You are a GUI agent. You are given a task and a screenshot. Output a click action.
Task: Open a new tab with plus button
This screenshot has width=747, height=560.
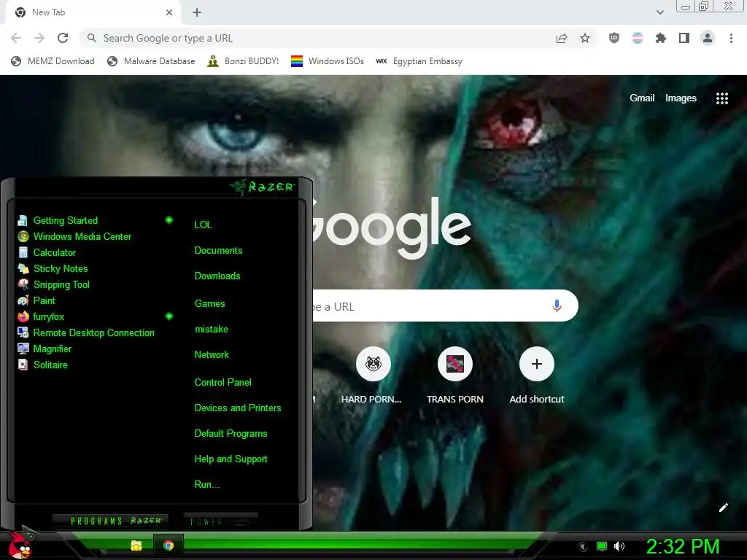(197, 12)
